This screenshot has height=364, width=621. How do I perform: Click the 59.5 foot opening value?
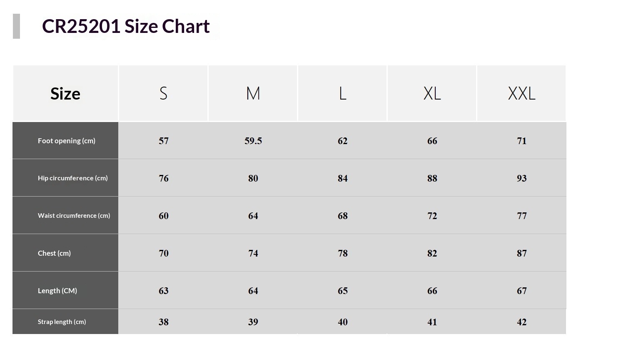(x=253, y=141)
